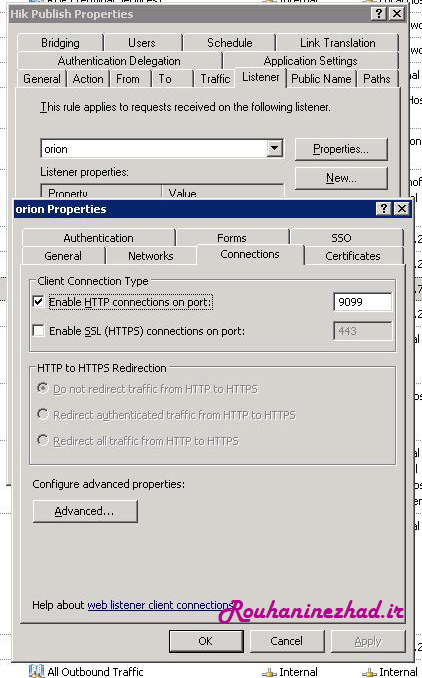This screenshot has height=678, width=422.
Task: Open the orion listener dropdown arrow
Action: coord(274,149)
